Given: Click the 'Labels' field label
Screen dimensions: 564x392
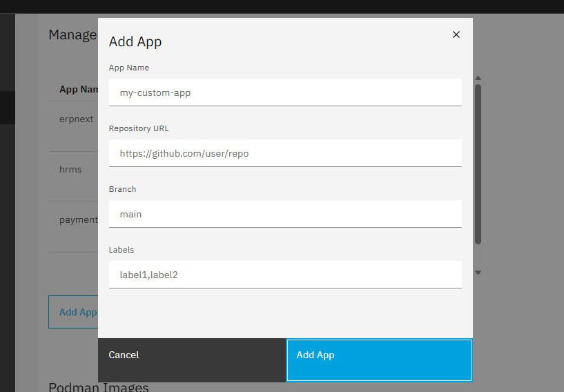Looking at the screenshot, I should point(121,250).
